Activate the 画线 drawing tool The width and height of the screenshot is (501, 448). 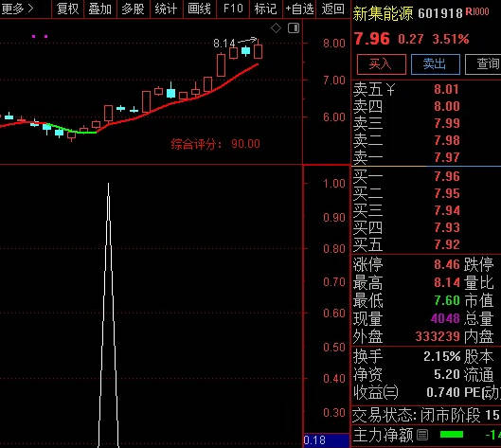pyautogui.click(x=199, y=9)
